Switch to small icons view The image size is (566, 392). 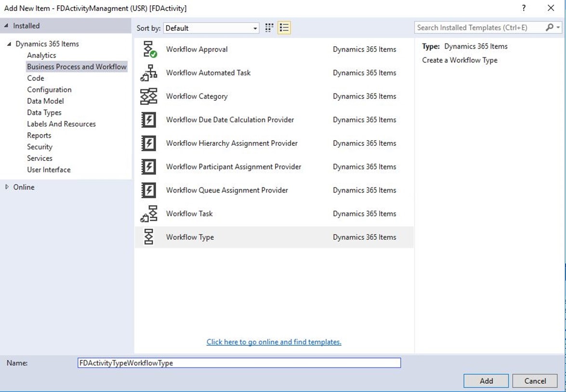[x=269, y=28]
